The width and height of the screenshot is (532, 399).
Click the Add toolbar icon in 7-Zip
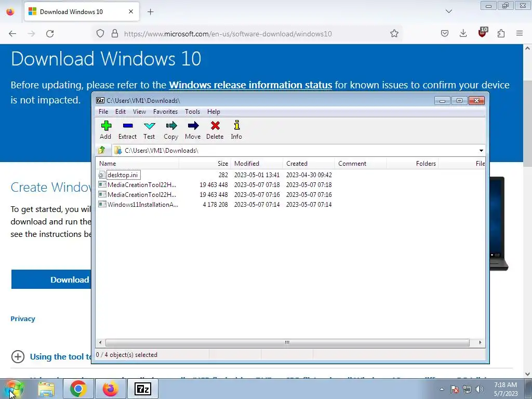[105, 130]
